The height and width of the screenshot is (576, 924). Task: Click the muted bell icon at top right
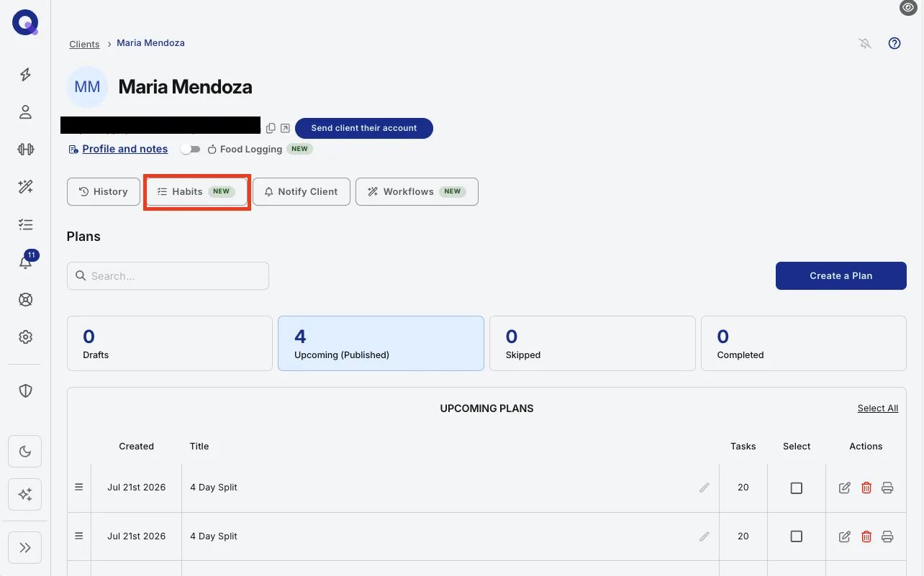pyautogui.click(x=866, y=44)
